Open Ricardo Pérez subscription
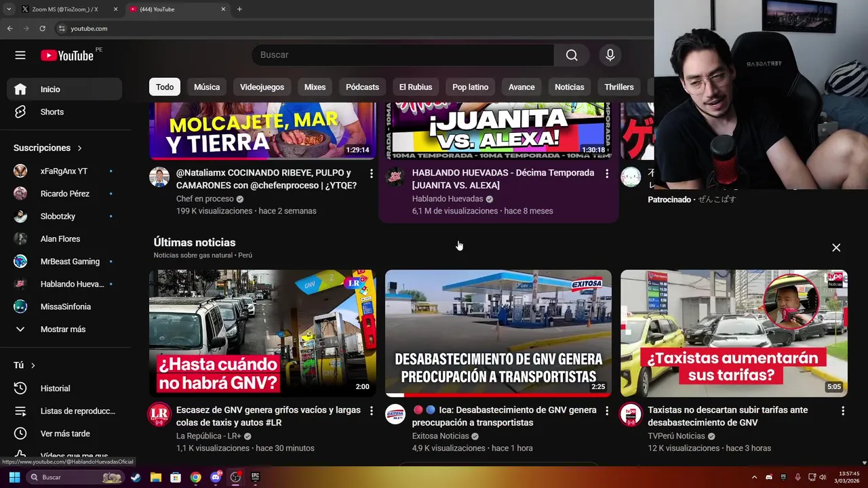This screenshot has height=488, width=868. (64, 194)
